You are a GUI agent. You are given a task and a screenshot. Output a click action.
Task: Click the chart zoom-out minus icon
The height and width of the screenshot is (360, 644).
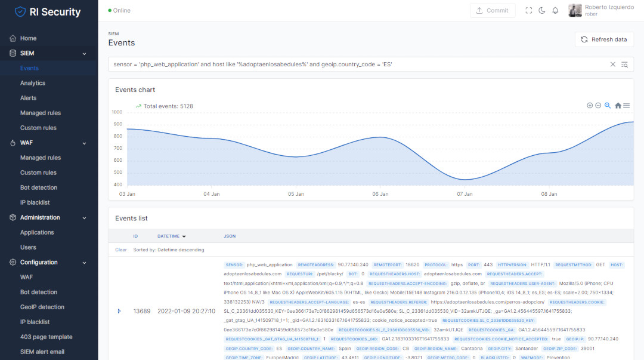tap(598, 106)
